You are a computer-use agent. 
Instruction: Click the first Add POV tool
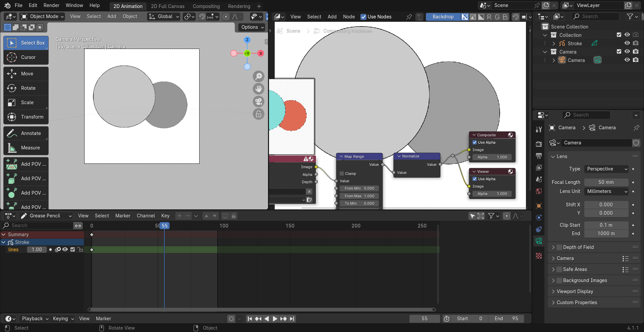26,164
